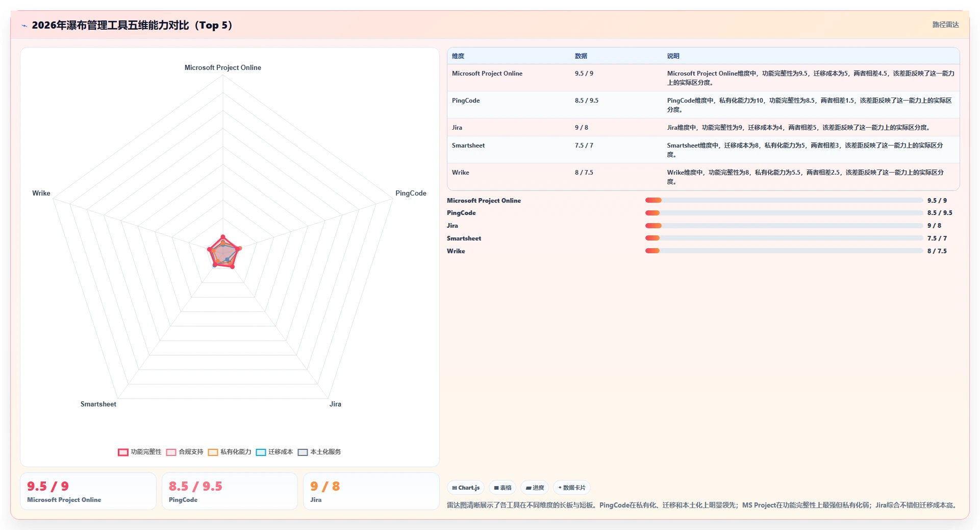Click the PingCode radar axis label
The height and width of the screenshot is (530, 980).
[411, 193]
